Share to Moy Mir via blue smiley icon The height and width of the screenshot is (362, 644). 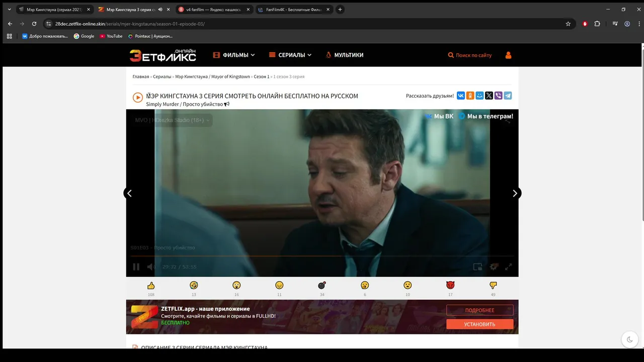click(x=479, y=96)
